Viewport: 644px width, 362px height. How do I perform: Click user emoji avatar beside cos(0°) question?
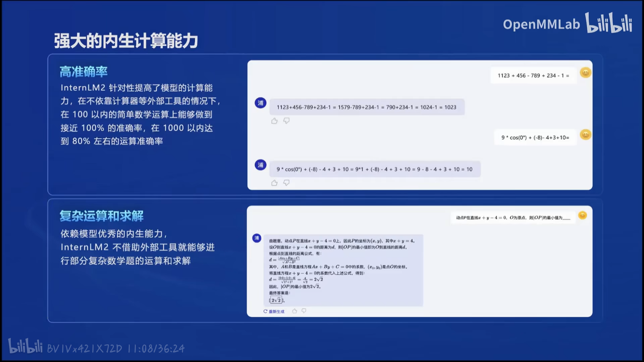pyautogui.click(x=585, y=135)
